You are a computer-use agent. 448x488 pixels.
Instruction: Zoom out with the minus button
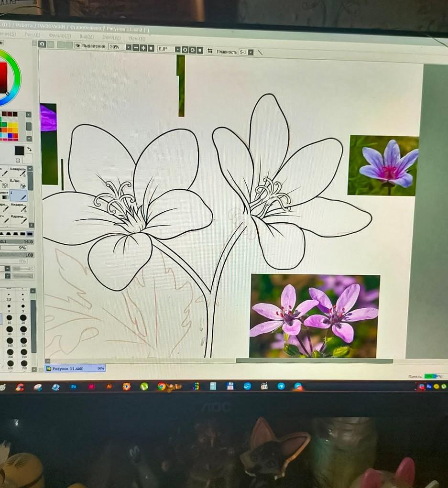pyautogui.click(x=136, y=48)
